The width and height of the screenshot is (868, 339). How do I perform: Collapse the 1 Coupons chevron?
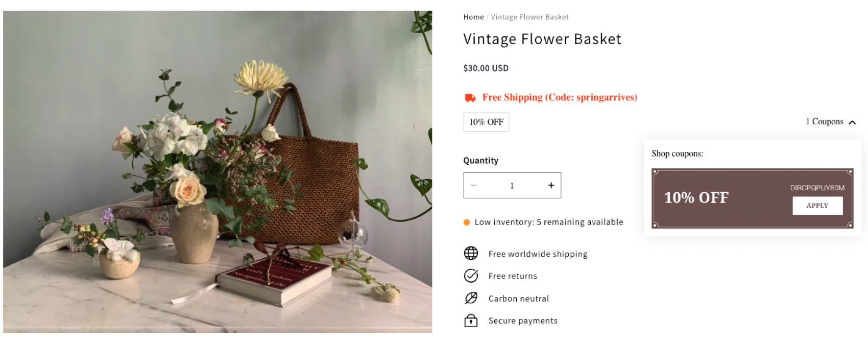coord(852,122)
